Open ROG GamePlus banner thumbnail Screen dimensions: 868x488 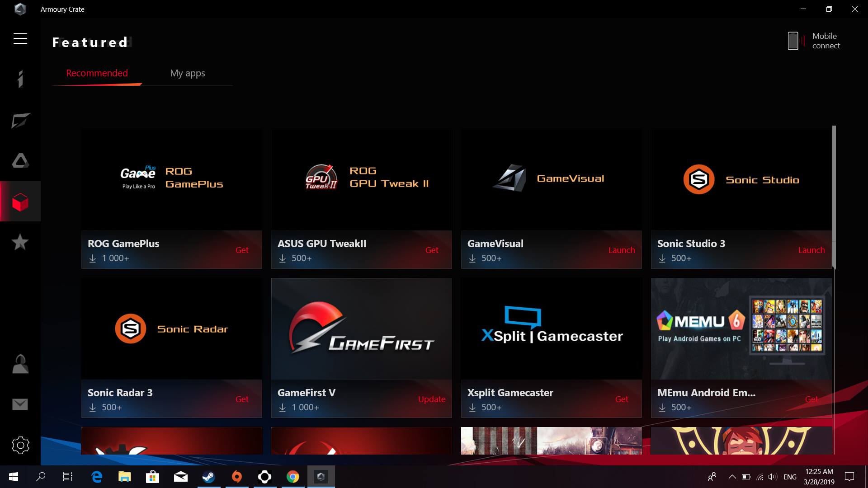(172, 179)
